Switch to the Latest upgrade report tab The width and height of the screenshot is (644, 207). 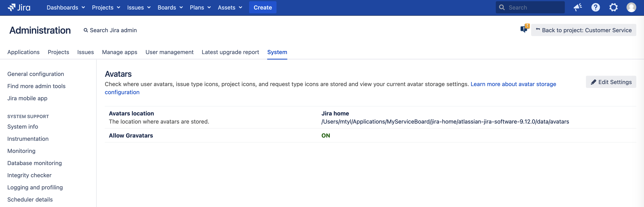point(230,52)
